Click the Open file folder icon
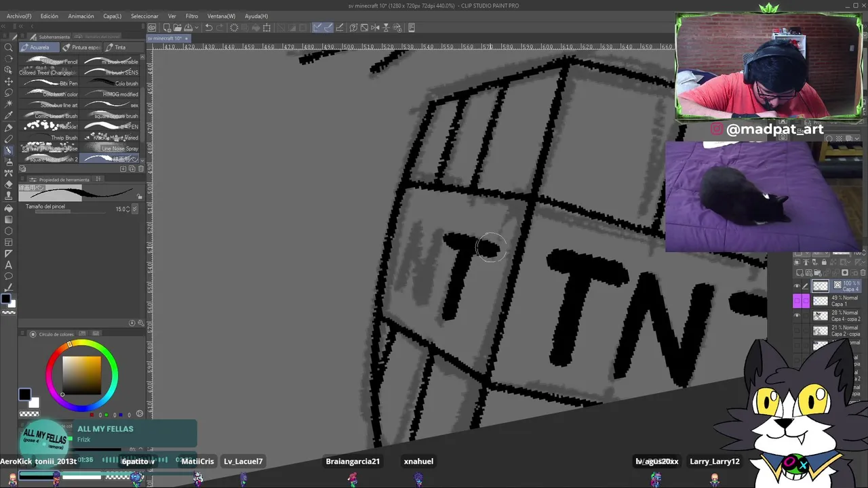Viewport: 868px width, 488px height. click(177, 28)
